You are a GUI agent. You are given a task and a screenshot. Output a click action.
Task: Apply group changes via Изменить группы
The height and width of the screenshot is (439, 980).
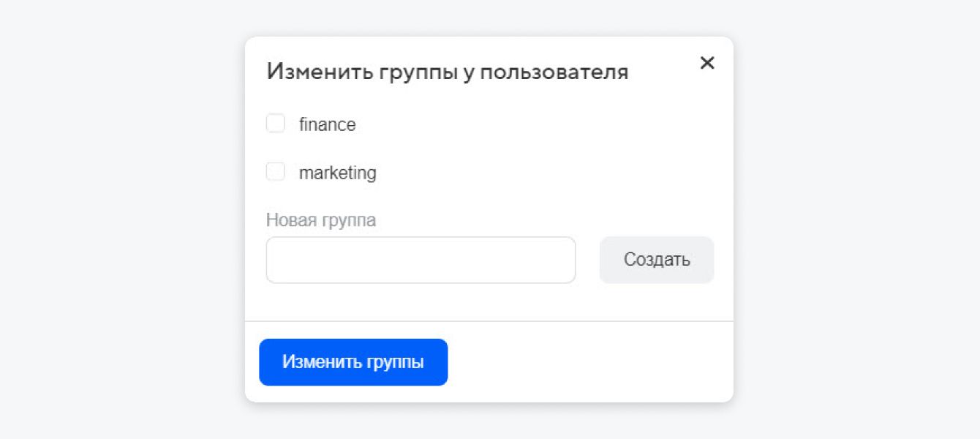(x=353, y=361)
